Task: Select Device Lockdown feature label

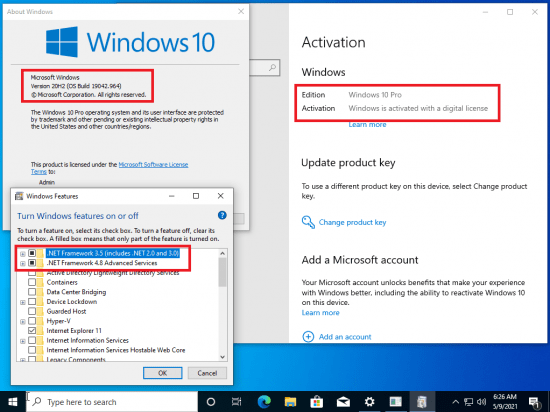Action: 72,302
